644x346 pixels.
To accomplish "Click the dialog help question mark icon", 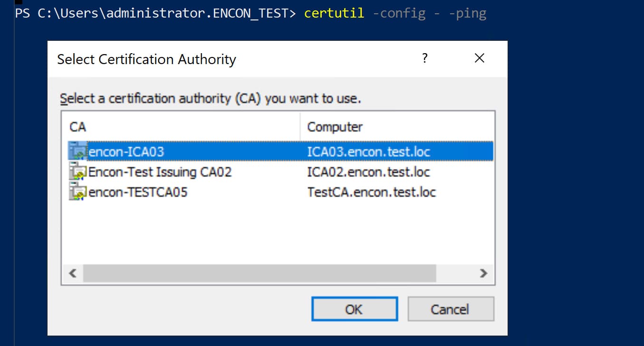I will (425, 58).
